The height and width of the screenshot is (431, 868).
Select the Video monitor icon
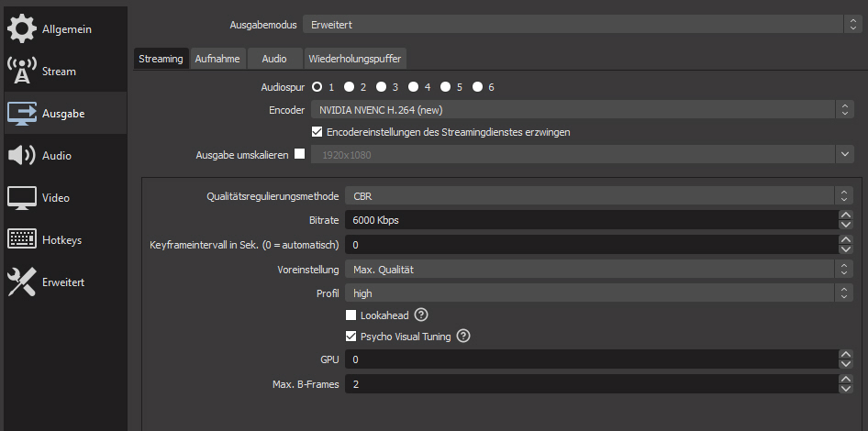(22, 197)
